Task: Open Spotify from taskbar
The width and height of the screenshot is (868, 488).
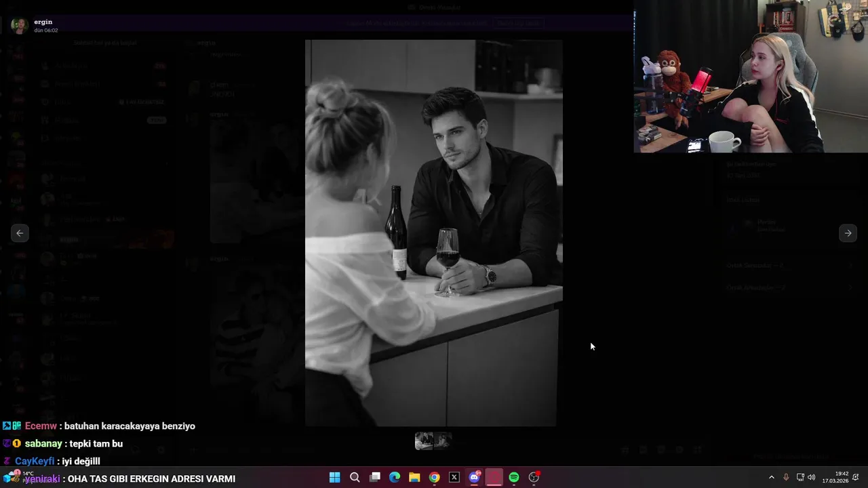Action: (514, 477)
